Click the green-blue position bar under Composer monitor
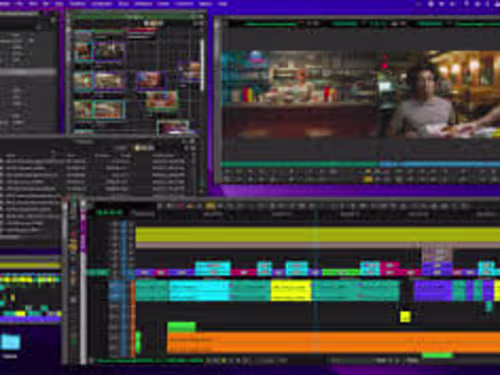500x375 pixels. click(360, 164)
